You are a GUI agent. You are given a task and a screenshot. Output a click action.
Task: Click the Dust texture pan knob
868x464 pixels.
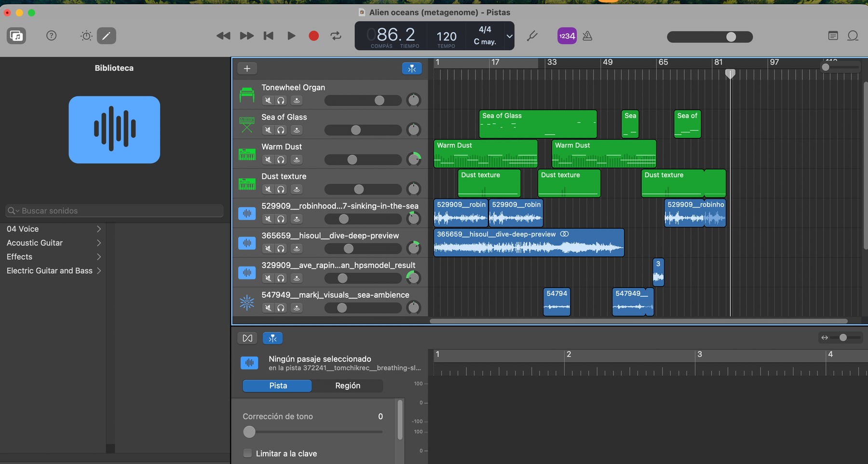pyautogui.click(x=414, y=189)
